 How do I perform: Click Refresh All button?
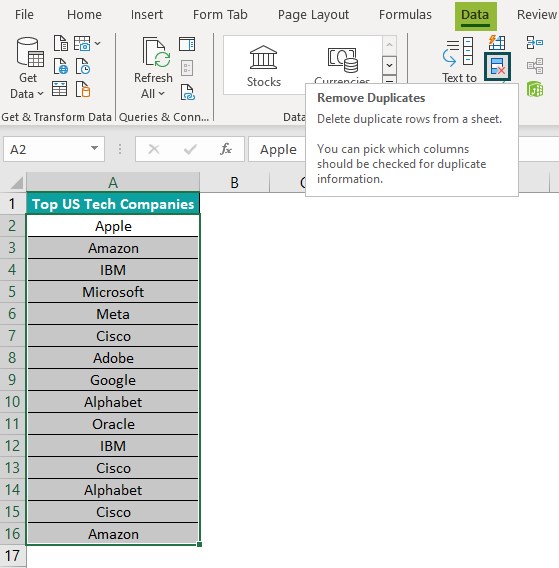coord(153,68)
